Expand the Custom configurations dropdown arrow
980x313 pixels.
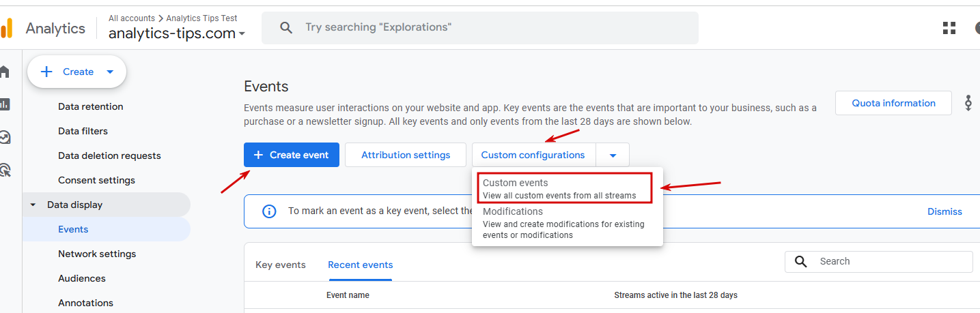tap(613, 155)
